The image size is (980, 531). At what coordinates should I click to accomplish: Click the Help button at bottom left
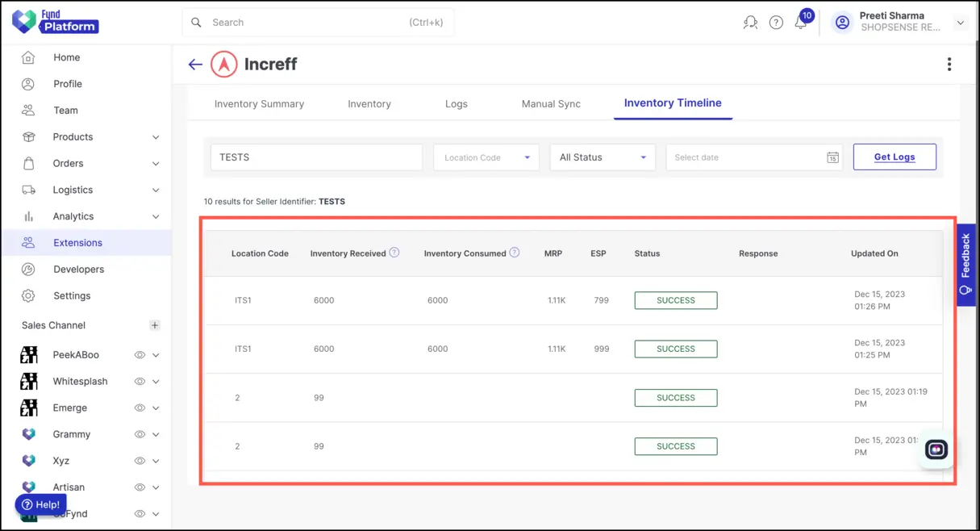[39, 504]
